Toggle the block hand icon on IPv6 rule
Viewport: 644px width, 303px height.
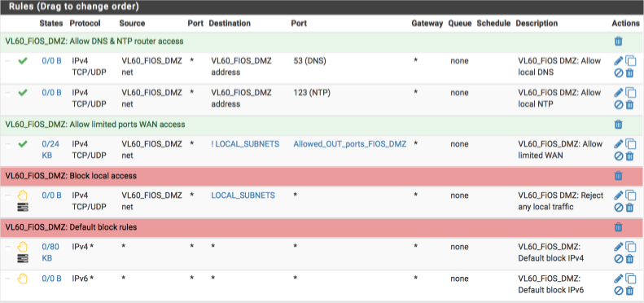tap(23, 279)
